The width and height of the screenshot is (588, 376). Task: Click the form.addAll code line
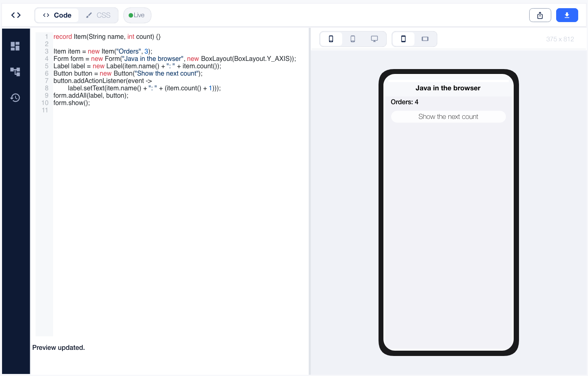(x=91, y=96)
